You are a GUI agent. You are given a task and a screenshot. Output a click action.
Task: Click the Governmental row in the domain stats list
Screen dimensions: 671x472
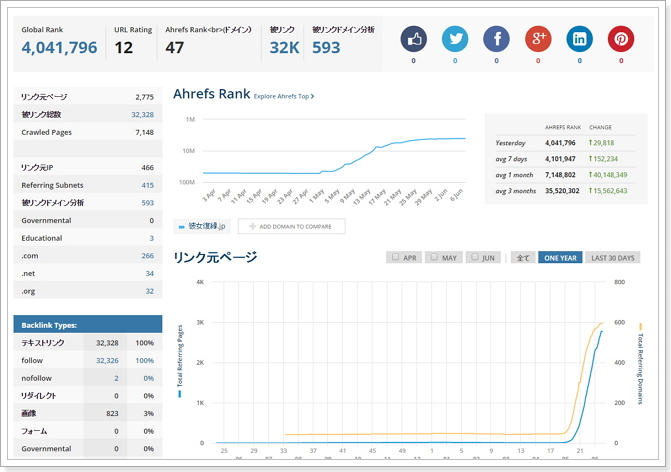pos(88,220)
